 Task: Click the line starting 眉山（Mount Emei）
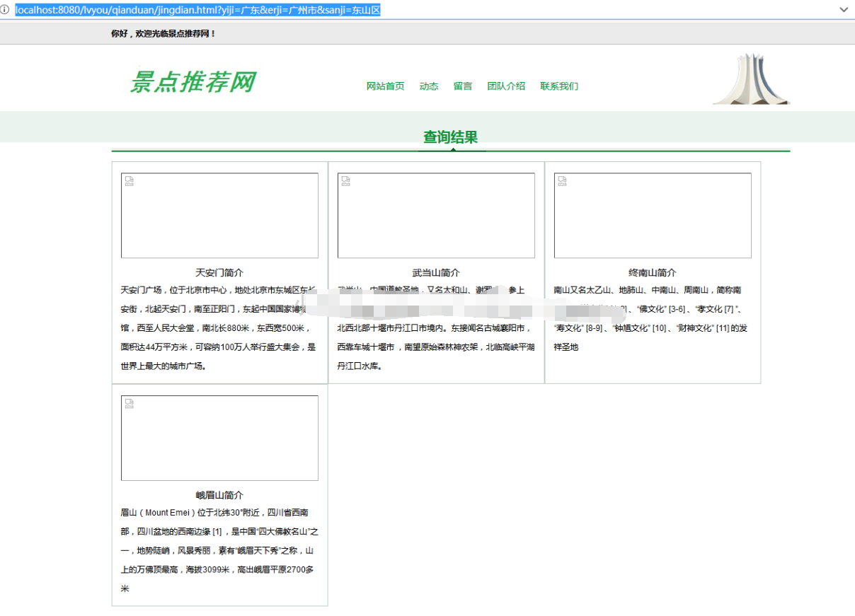[214, 513]
